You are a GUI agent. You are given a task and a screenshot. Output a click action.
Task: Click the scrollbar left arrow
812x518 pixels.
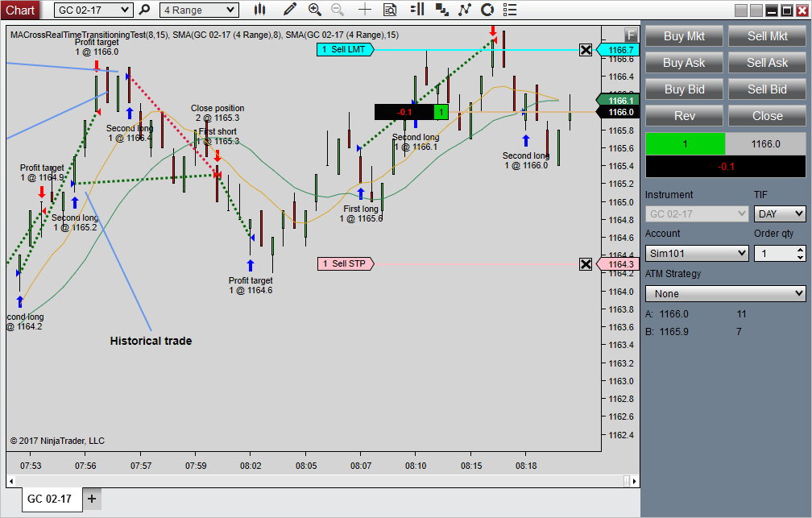click(x=11, y=481)
